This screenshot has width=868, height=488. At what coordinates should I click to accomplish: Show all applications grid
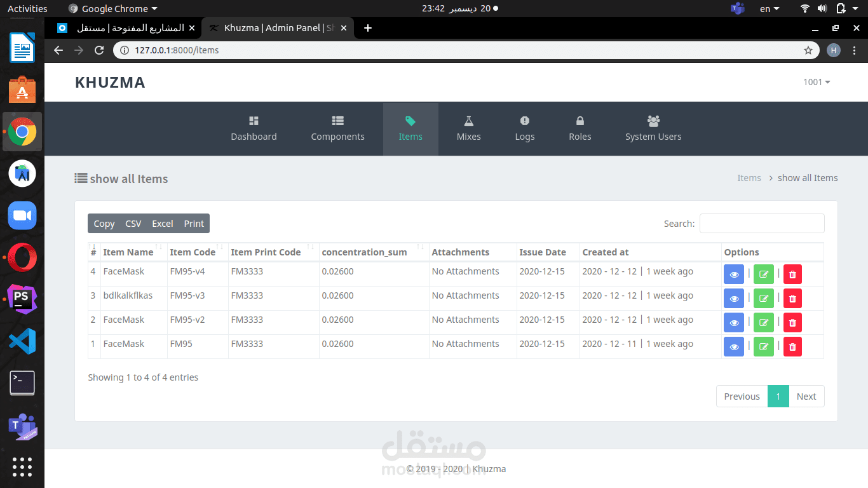point(22,467)
